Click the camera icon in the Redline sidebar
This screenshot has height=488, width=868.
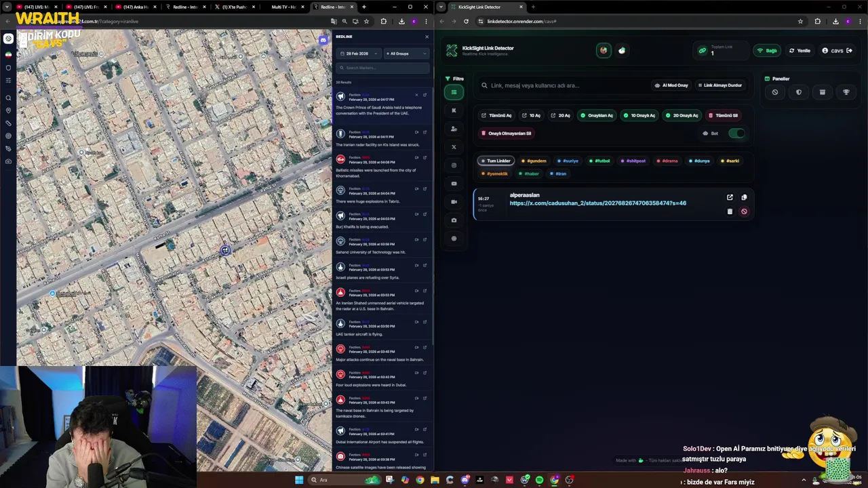(8, 161)
